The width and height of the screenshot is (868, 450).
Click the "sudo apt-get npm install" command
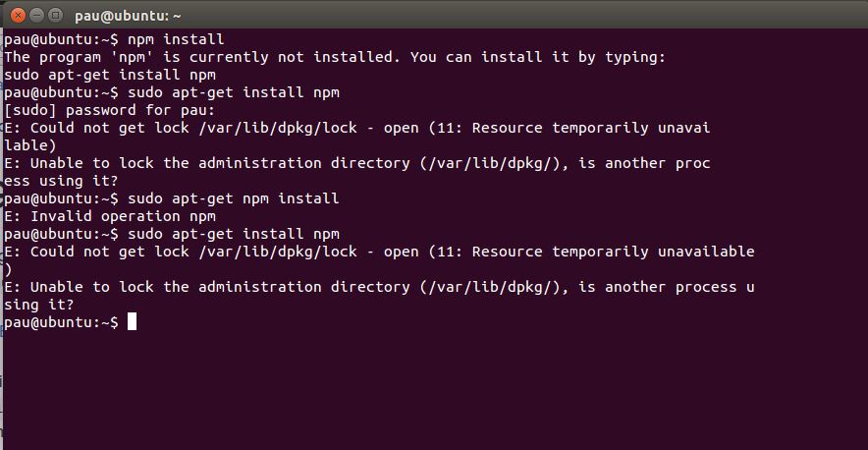tap(233, 198)
